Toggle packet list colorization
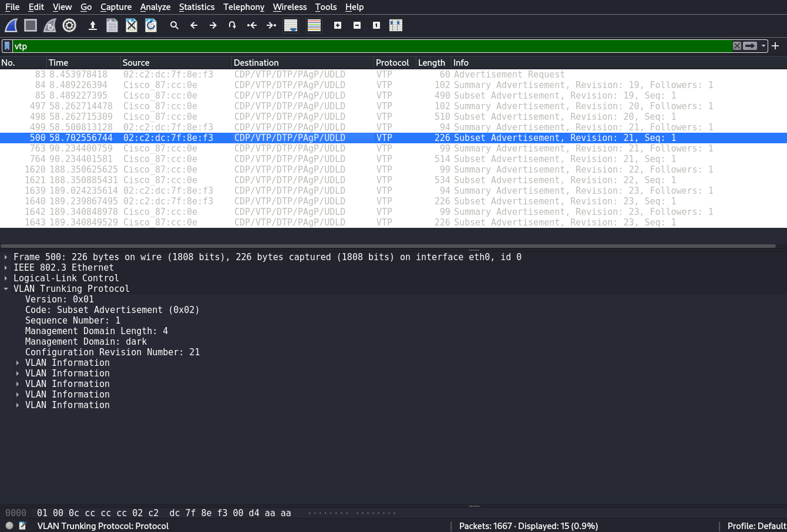 coord(314,25)
